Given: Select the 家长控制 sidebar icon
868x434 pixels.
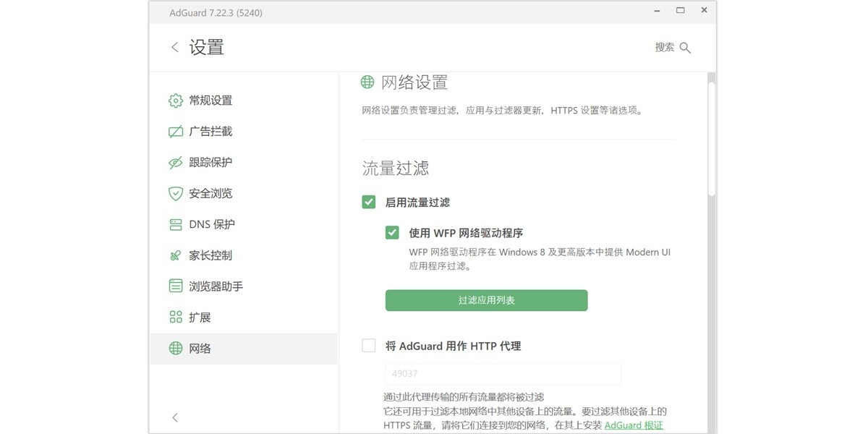Looking at the screenshot, I should pyautogui.click(x=175, y=255).
